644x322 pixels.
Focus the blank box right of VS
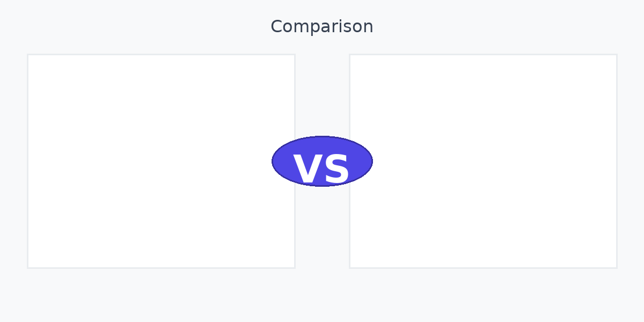pos(494,161)
